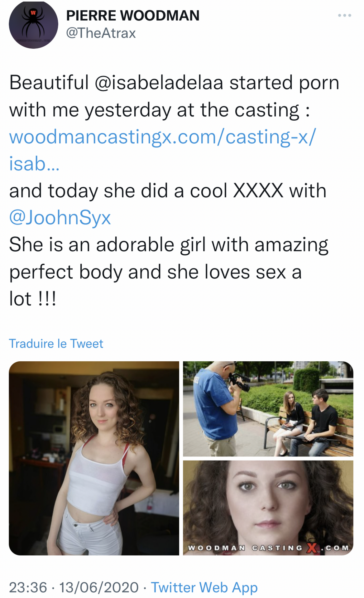
Task: Open the spider profile avatar
Action: click(33, 25)
